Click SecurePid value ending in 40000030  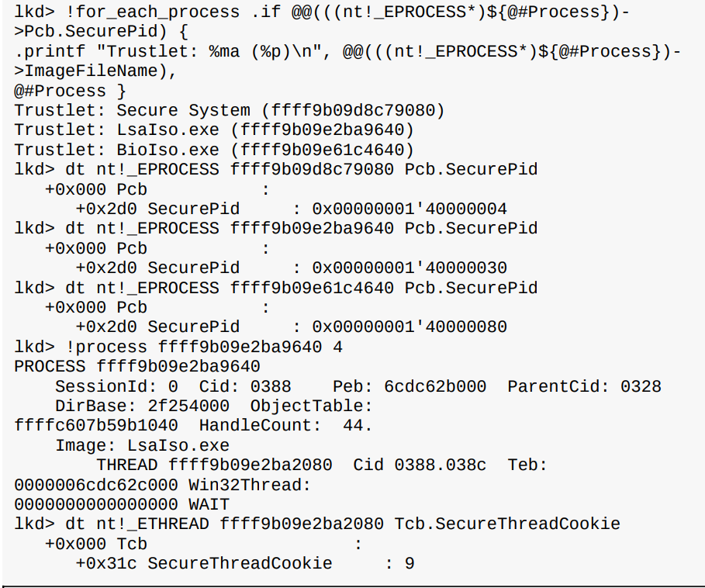410,268
